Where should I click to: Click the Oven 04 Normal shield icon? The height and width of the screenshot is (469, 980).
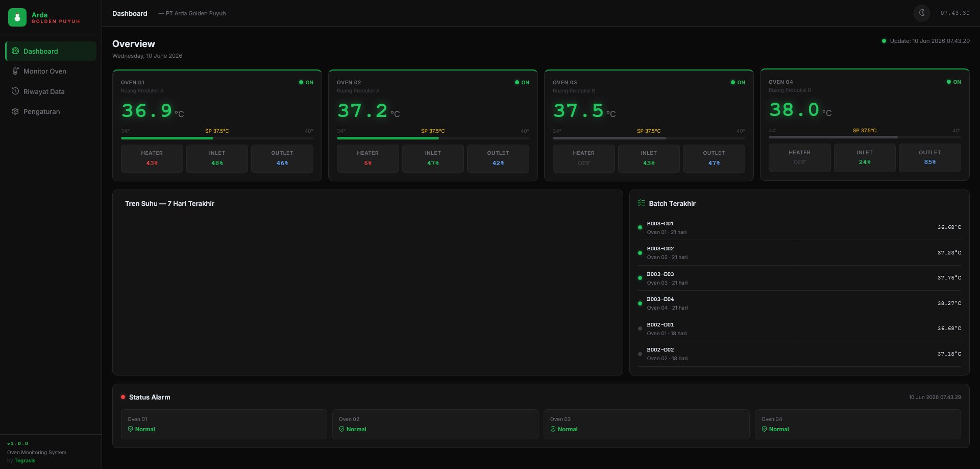(x=764, y=429)
